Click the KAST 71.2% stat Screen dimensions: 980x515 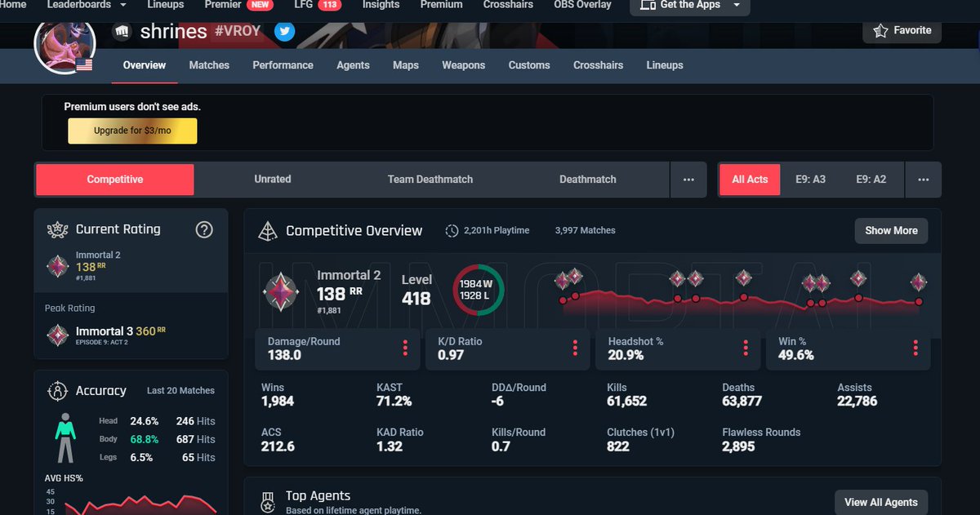pos(394,394)
